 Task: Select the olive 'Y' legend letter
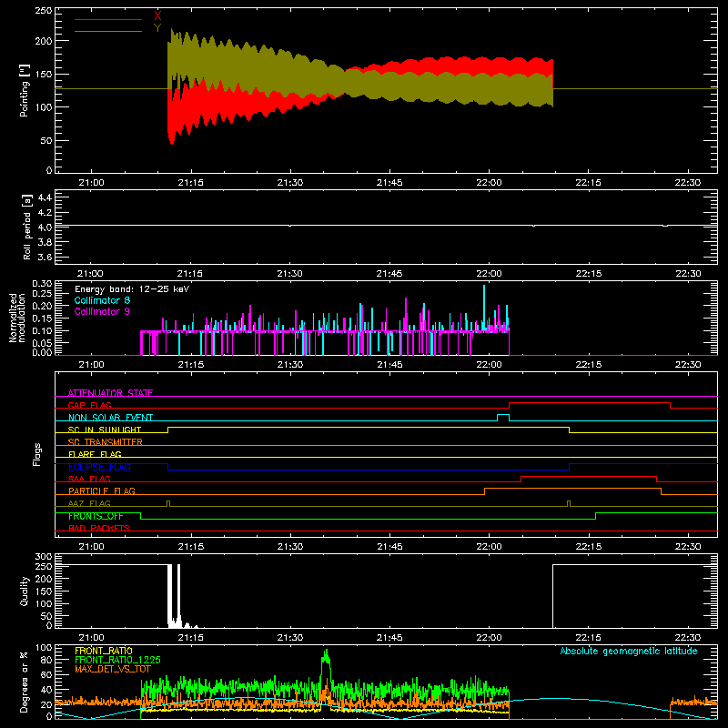pos(157,28)
